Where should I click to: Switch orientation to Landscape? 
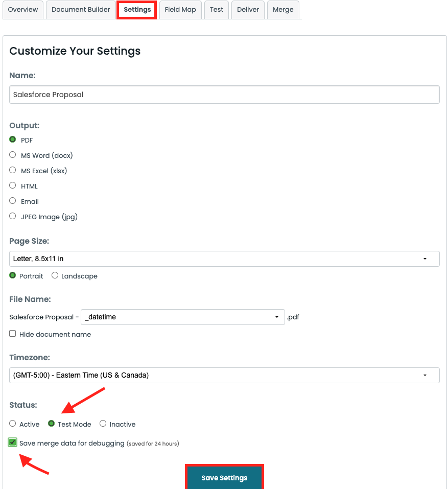tap(55, 275)
